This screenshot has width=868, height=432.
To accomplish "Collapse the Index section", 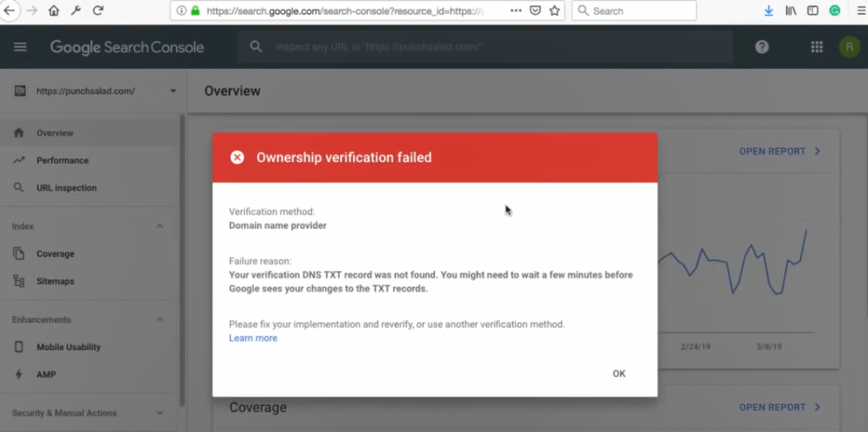I will tap(159, 226).
